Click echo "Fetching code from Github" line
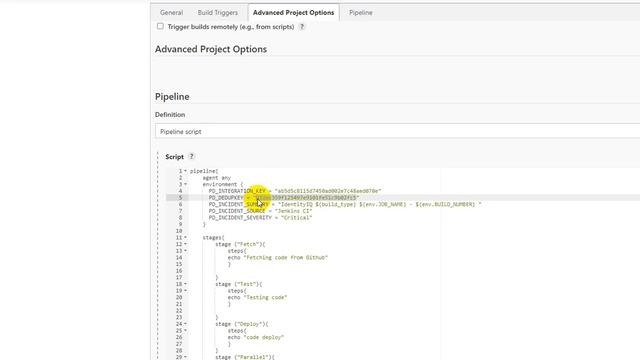 click(278, 258)
